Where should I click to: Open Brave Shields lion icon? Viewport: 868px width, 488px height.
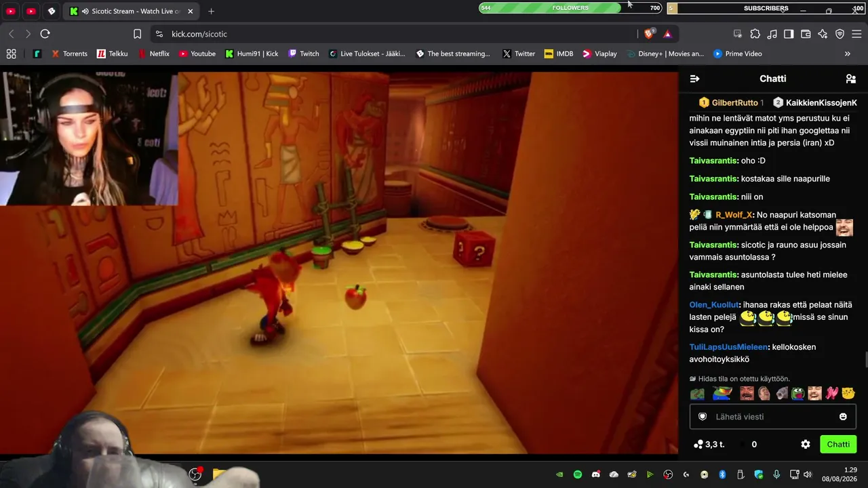point(649,34)
